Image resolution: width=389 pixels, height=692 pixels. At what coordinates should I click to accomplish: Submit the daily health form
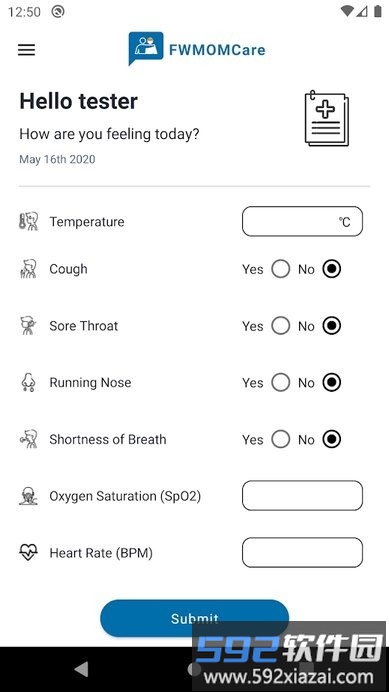pos(195,618)
